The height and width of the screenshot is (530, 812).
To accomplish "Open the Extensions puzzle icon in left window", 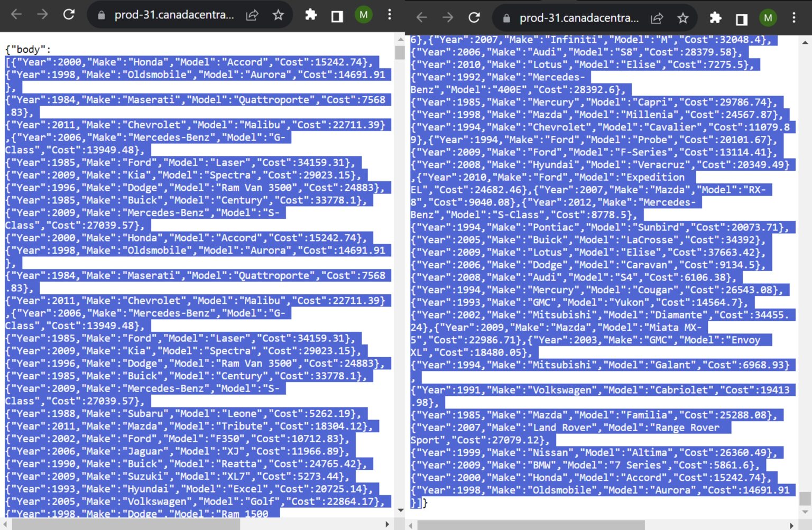I will pyautogui.click(x=311, y=15).
